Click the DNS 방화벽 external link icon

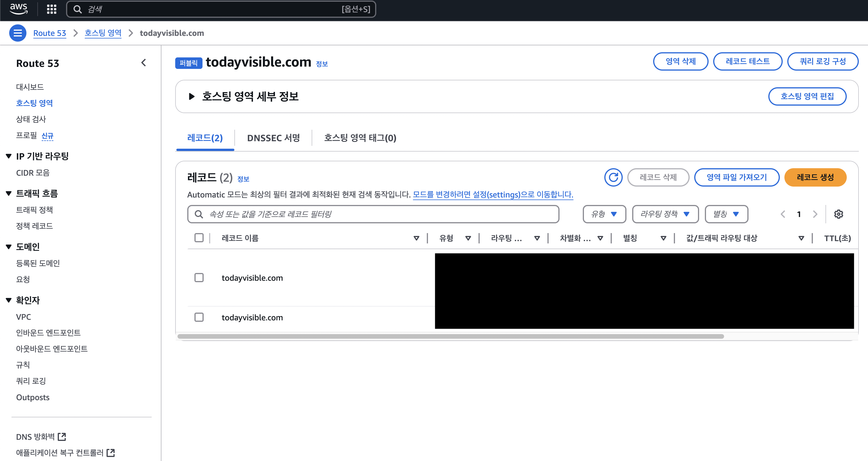click(x=62, y=437)
